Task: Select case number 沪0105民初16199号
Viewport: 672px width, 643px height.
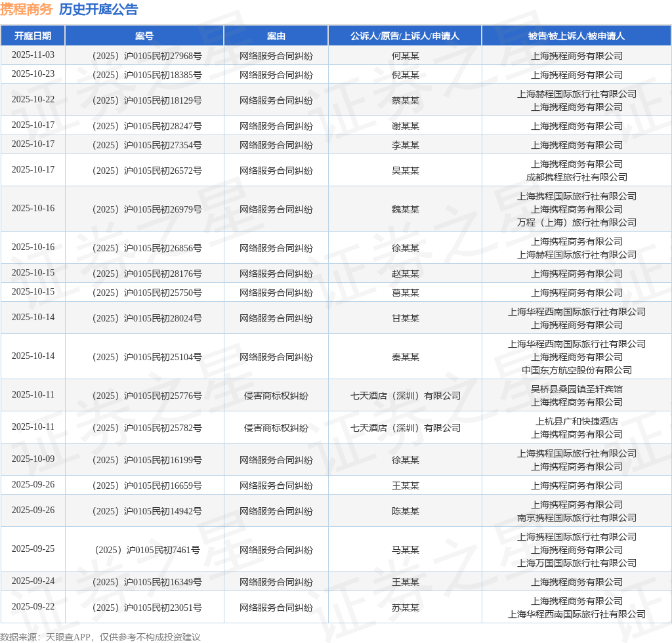Action: pos(147,460)
